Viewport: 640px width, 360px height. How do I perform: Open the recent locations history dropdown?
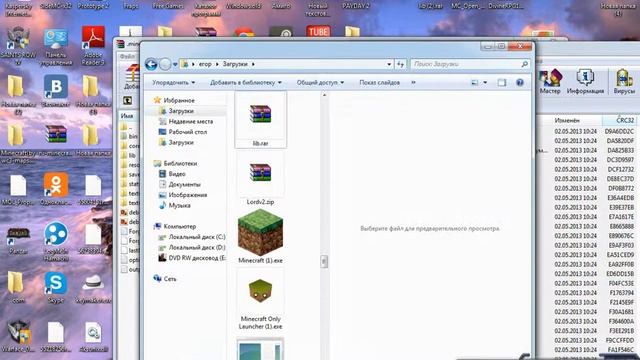click(x=175, y=64)
